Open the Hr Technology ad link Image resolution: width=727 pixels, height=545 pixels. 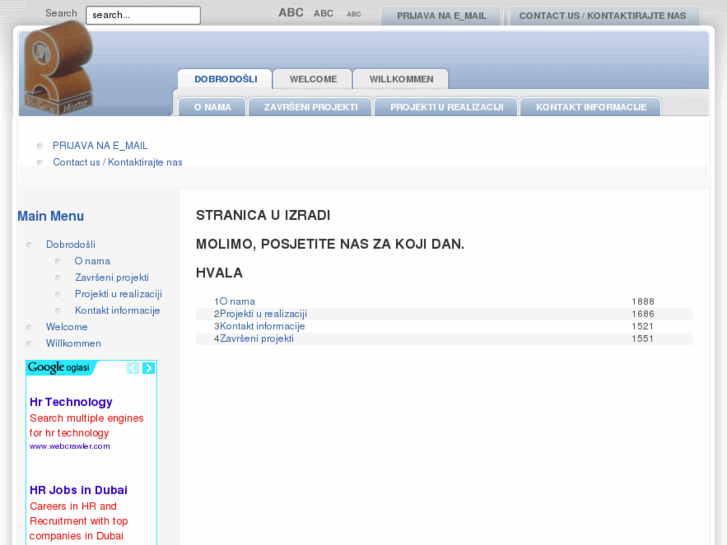[71, 402]
